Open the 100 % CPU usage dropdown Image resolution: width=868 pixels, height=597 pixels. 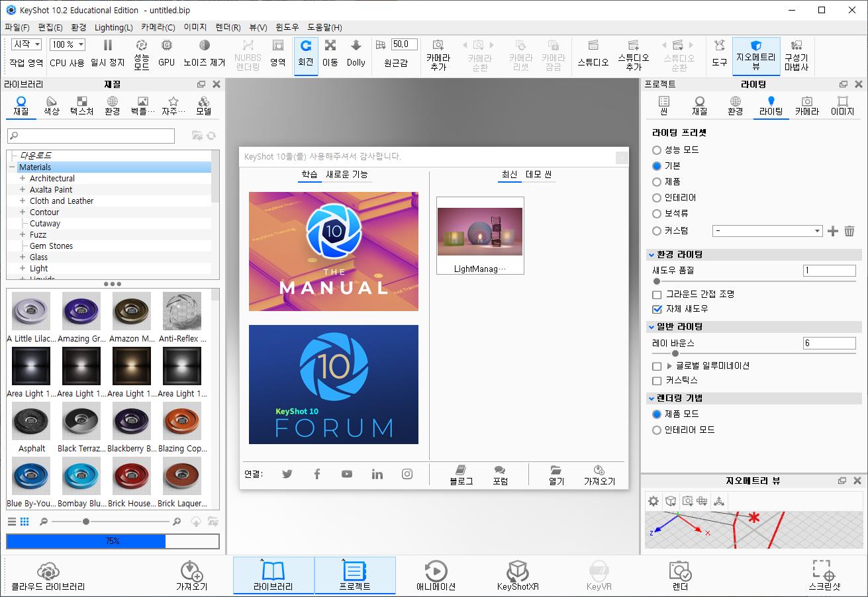(68, 44)
